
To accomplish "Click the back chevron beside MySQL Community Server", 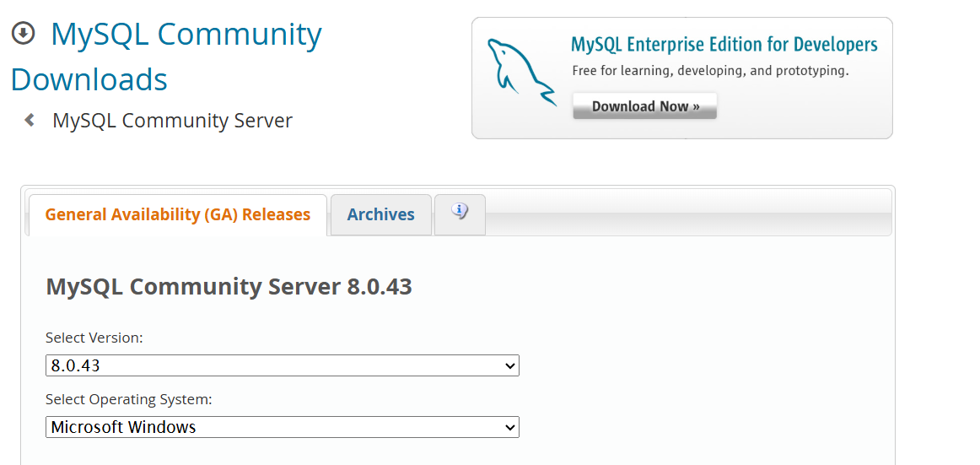I will tap(29, 120).
